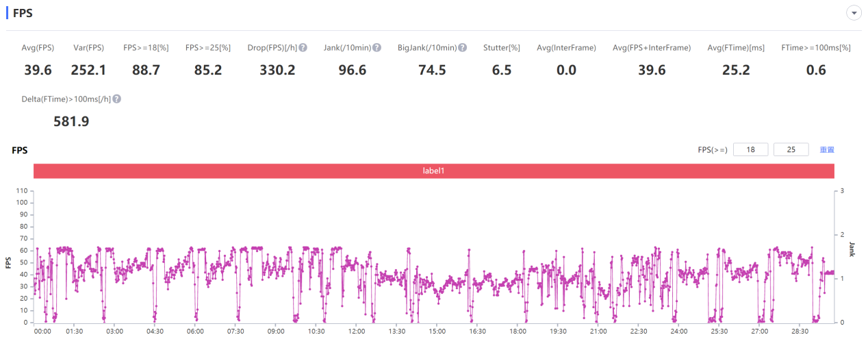
Task: Click the FTime>=100ms[%] 0.6 value
Action: coord(816,70)
